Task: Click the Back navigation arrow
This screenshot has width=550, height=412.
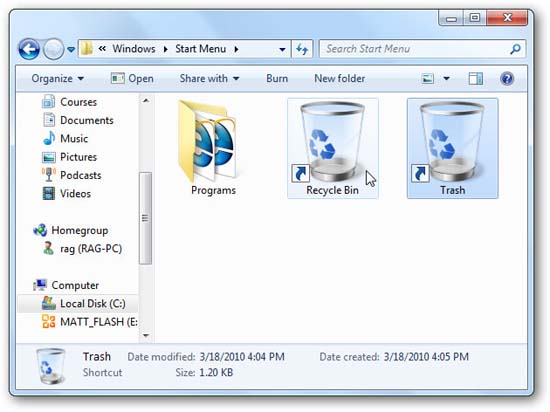Action: point(29,49)
